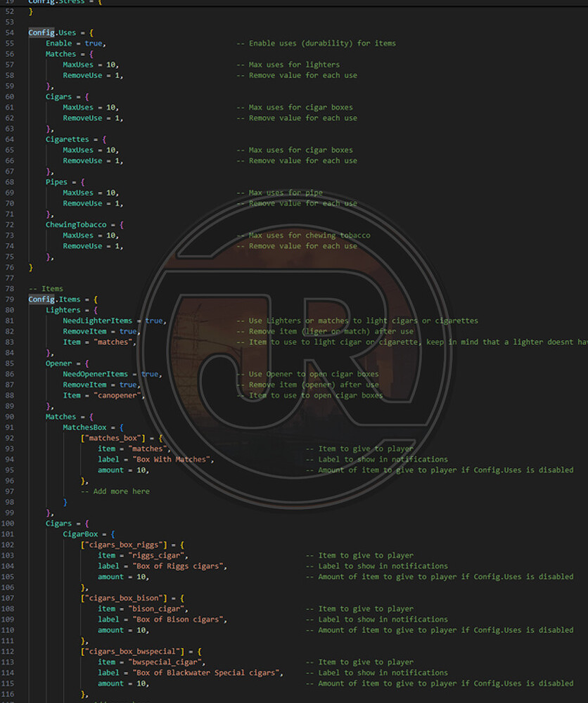Place cursor on Config.Items at line 79
588x703 pixels.
(54, 299)
